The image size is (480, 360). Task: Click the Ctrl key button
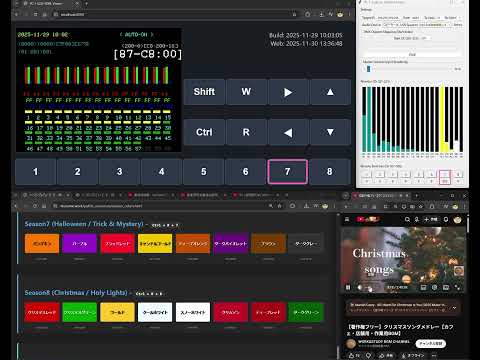tap(204, 132)
